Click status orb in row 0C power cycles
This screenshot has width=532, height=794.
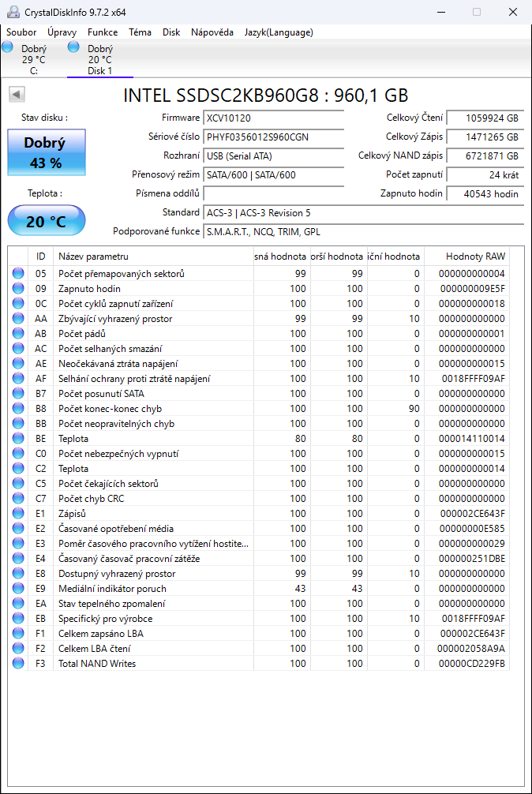click(x=18, y=304)
